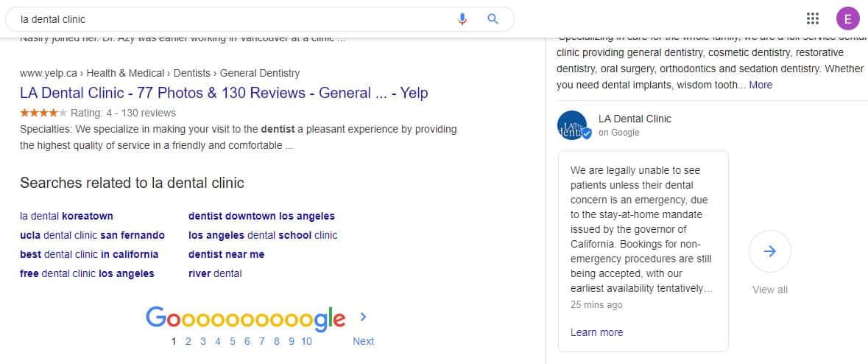Select related search 'river dental'
The height and width of the screenshot is (364, 868).
coord(215,273)
